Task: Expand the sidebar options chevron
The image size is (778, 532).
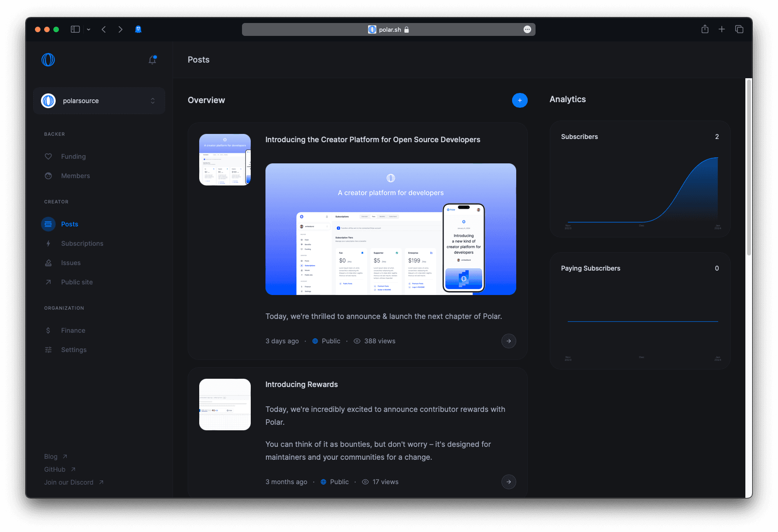Action: (89, 29)
